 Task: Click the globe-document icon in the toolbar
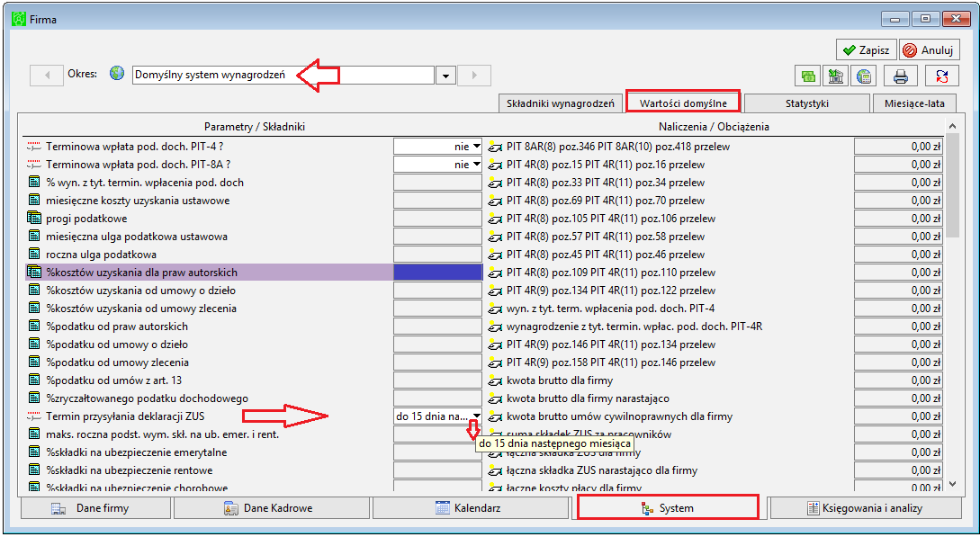click(x=864, y=76)
